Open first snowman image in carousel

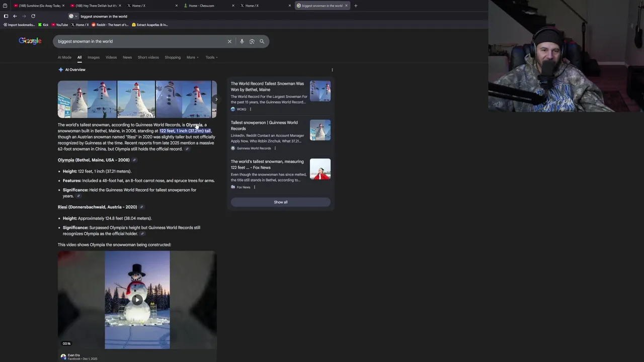coord(72,99)
